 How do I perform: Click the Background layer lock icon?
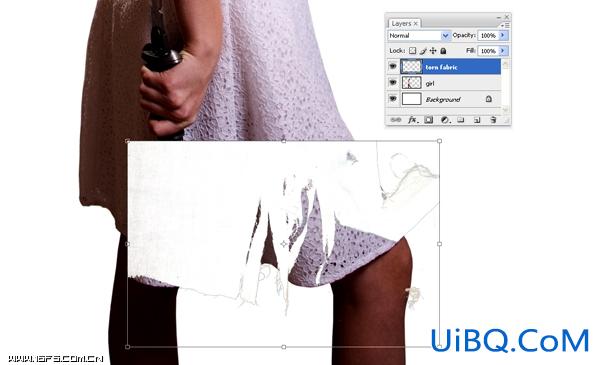pyautogui.click(x=489, y=99)
